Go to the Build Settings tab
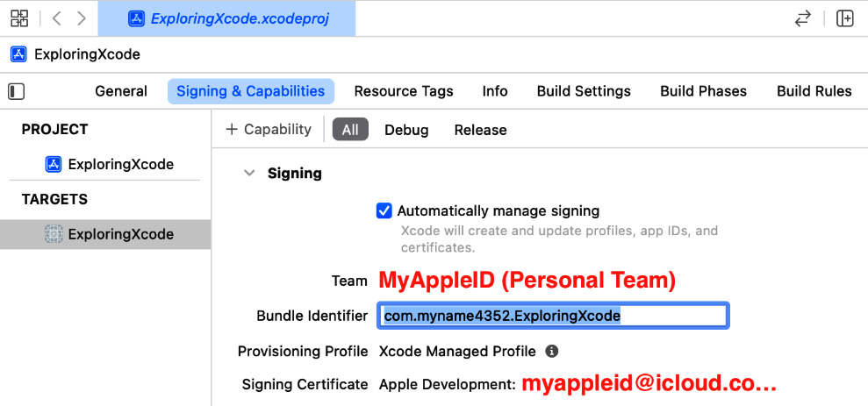Image resolution: width=868 pixels, height=406 pixels. click(x=584, y=91)
